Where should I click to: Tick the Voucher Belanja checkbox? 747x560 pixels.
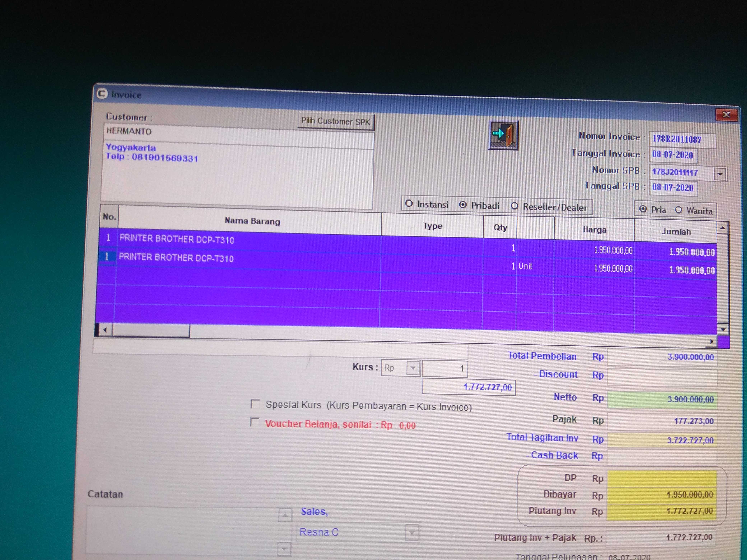[x=254, y=422]
